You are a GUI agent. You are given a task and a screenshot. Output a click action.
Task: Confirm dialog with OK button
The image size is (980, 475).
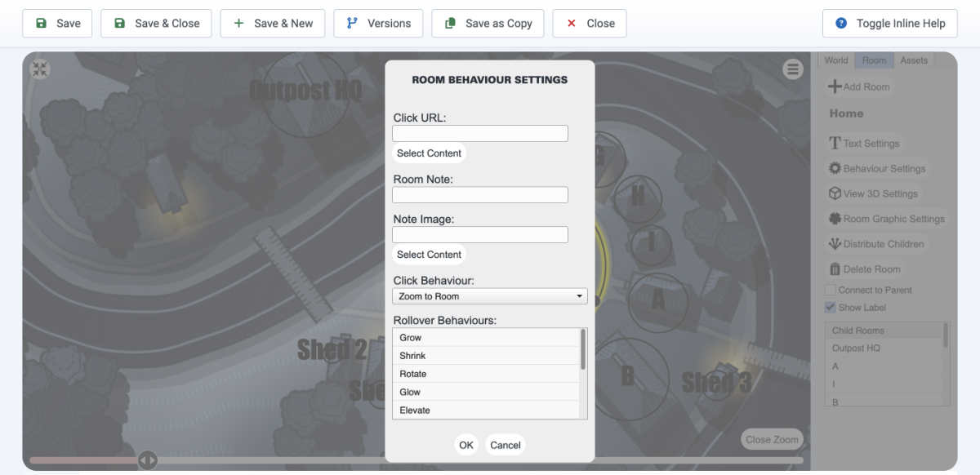pyautogui.click(x=466, y=445)
